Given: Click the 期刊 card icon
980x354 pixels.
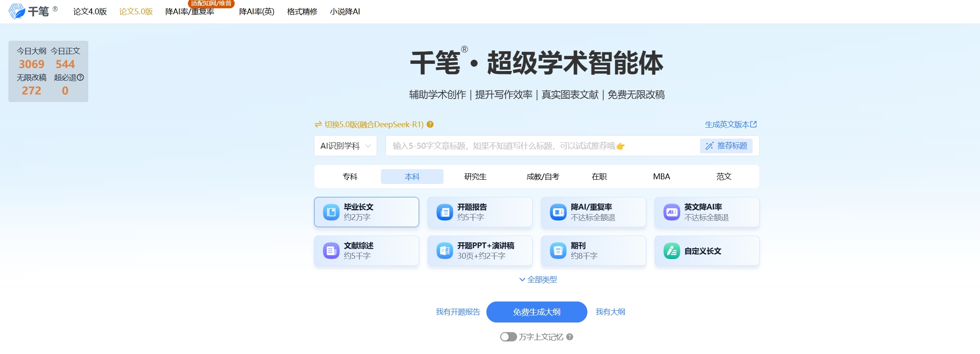Looking at the screenshot, I should [558, 251].
